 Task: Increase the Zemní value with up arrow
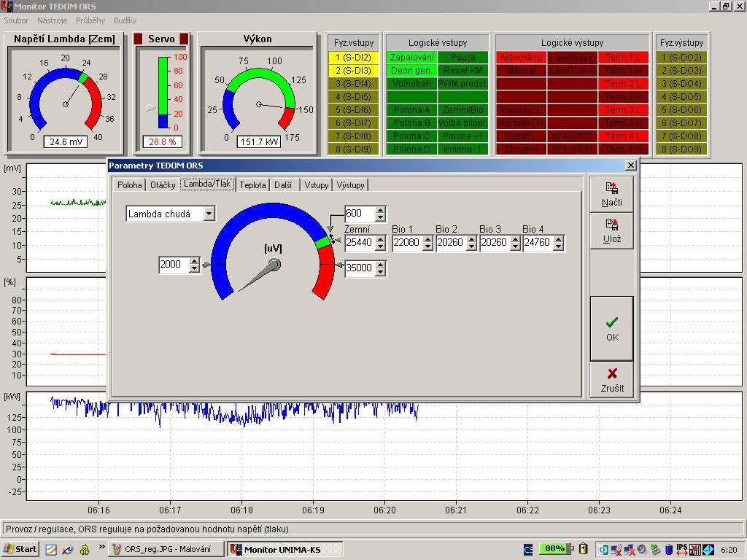click(380, 239)
